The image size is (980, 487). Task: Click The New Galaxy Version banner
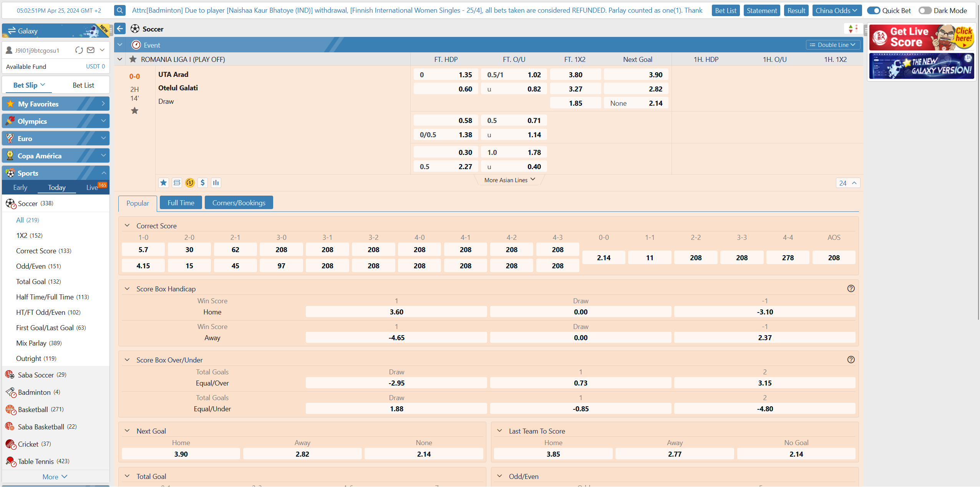pos(922,66)
